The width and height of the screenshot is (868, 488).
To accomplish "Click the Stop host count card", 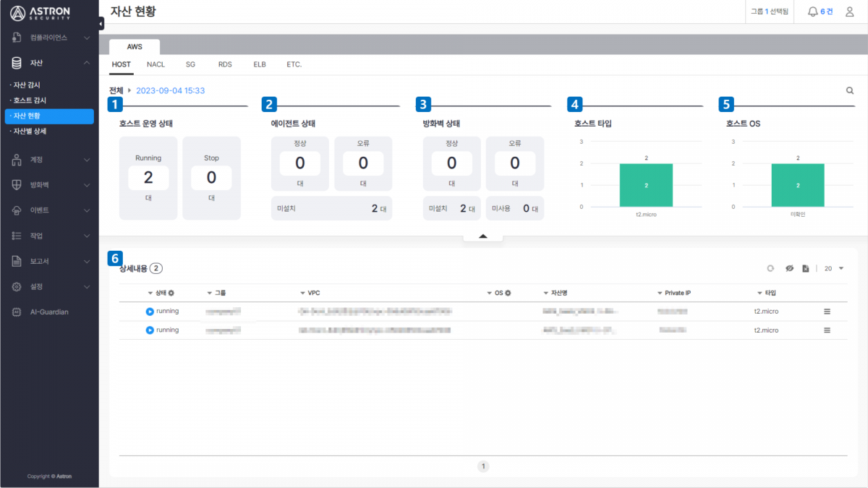I will click(211, 178).
